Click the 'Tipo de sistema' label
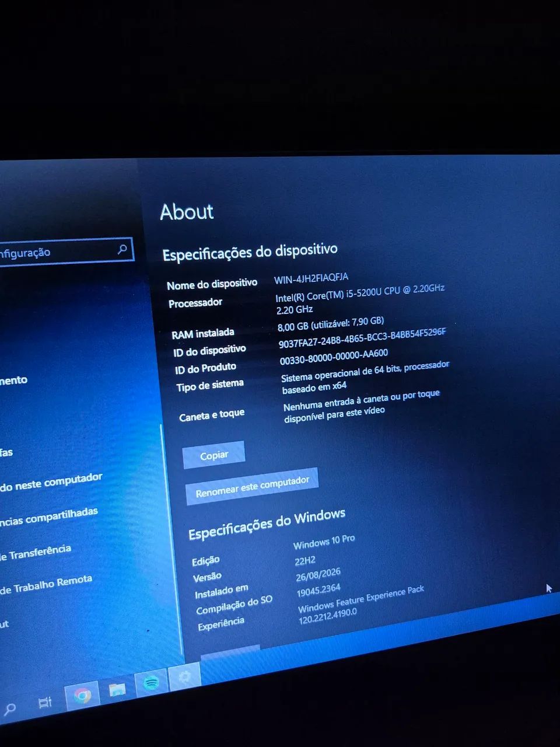 [x=210, y=385]
